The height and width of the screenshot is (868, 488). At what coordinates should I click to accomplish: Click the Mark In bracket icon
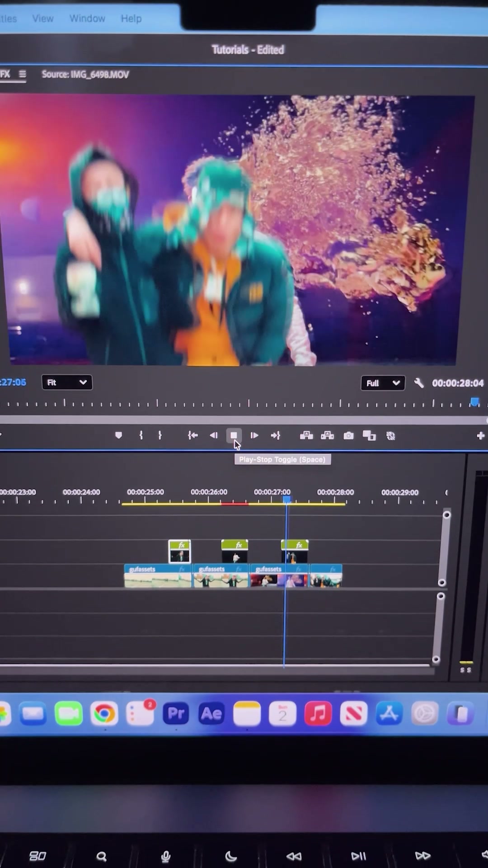point(141,435)
